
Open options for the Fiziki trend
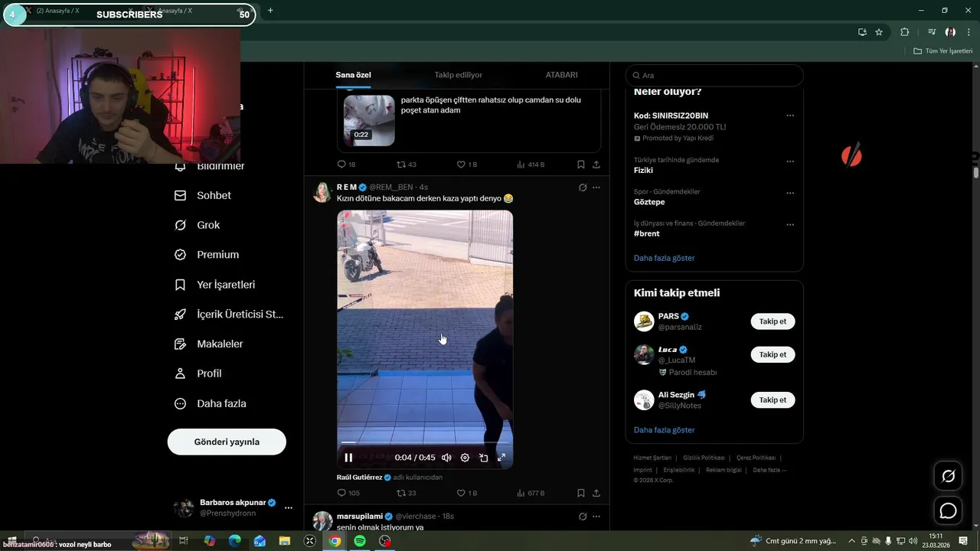(790, 161)
